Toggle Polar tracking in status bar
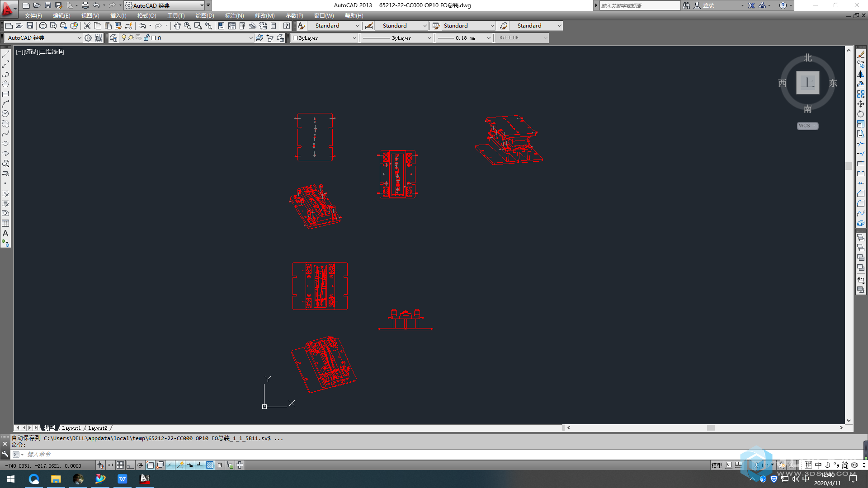The height and width of the screenshot is (488, 868). pos(140,465)
